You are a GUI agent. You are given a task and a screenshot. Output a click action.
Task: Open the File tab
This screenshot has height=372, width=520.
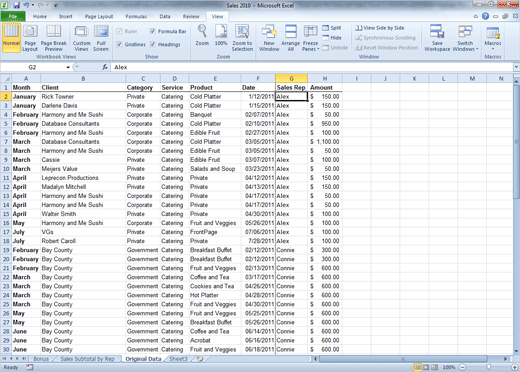coord(13,16)
